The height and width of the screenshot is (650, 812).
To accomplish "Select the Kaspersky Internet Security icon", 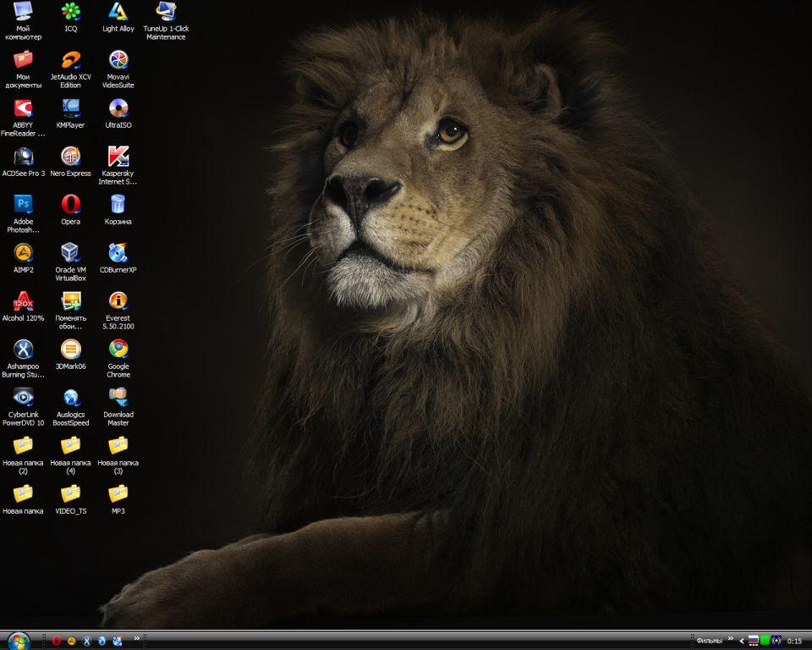I will click(118, 157).
